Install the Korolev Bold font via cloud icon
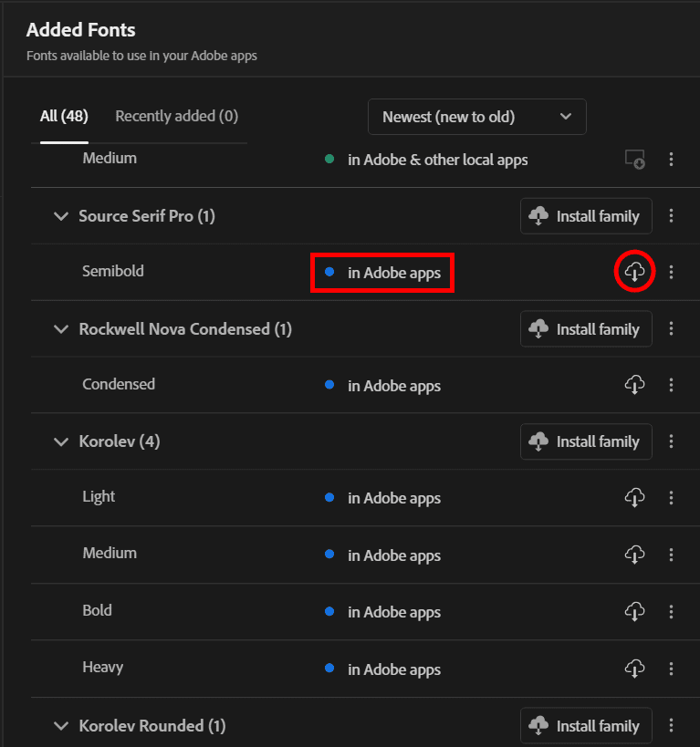Screen dimensions: 700x747 click(635, 611)
